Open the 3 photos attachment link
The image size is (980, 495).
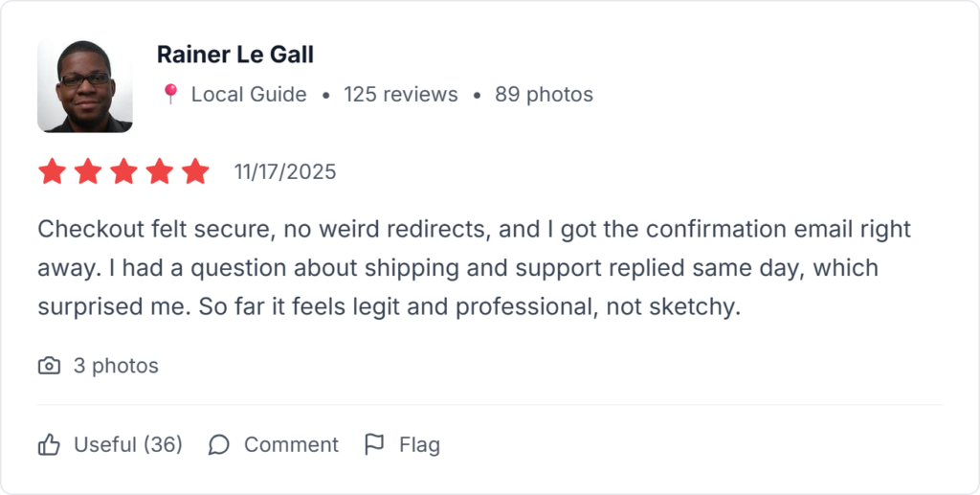(116, 366)
